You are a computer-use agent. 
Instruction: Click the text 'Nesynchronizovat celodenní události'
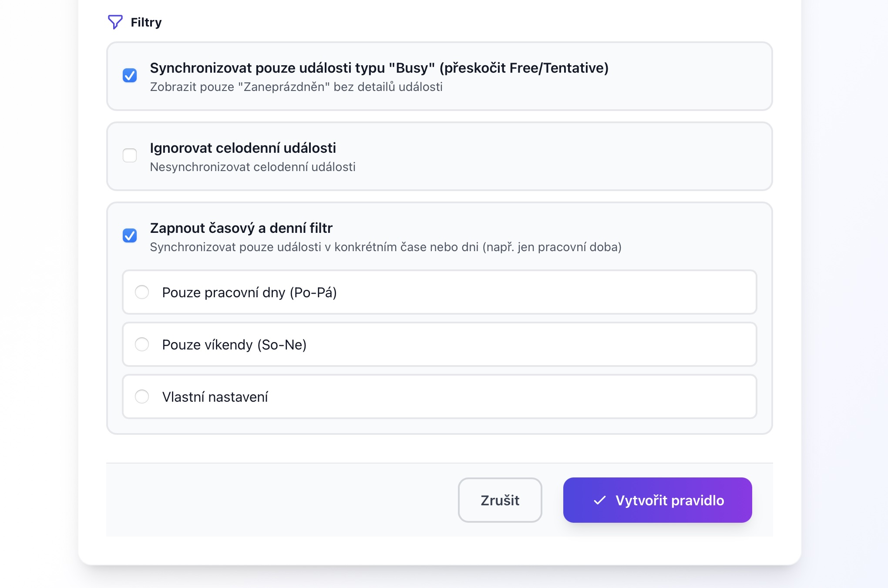(252, 167)
